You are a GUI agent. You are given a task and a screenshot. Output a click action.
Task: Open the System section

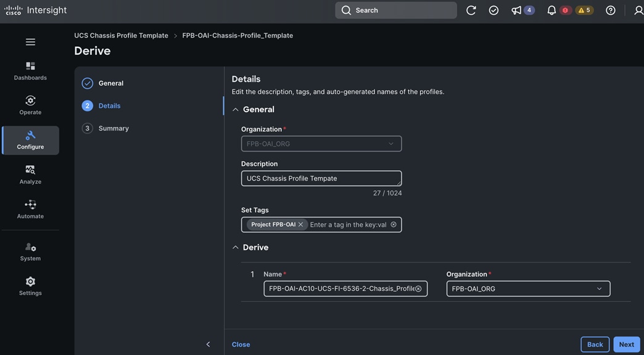[x=30, y=251]
